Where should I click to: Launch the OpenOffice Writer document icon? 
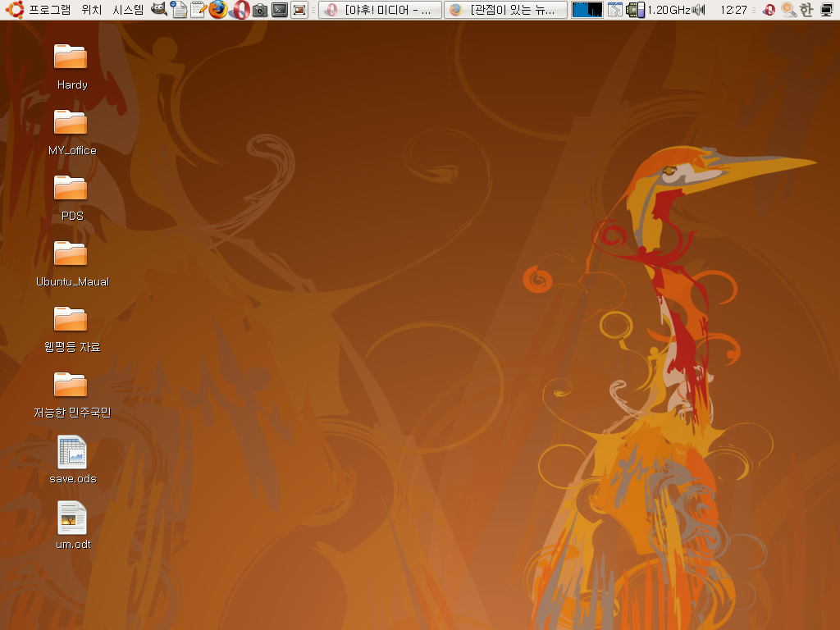click(x=179, y=10)
